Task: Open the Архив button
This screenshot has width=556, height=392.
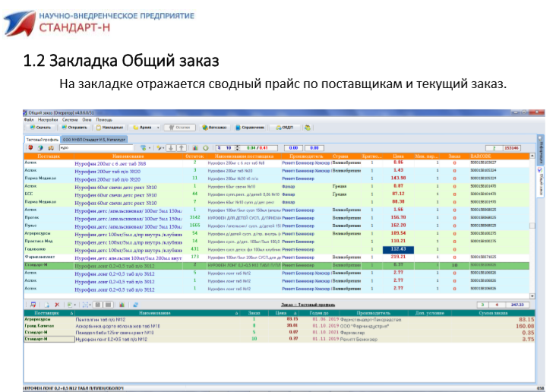Action: (x=143, y=128)
